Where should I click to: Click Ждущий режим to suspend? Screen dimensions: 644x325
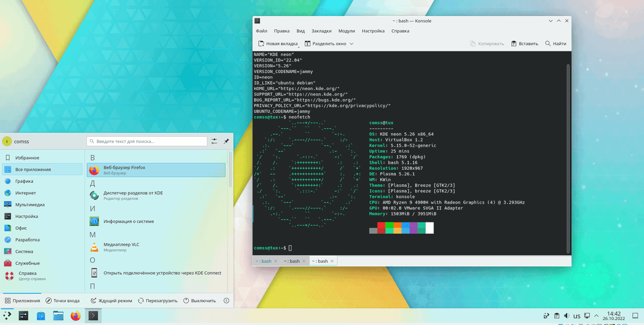111,301
